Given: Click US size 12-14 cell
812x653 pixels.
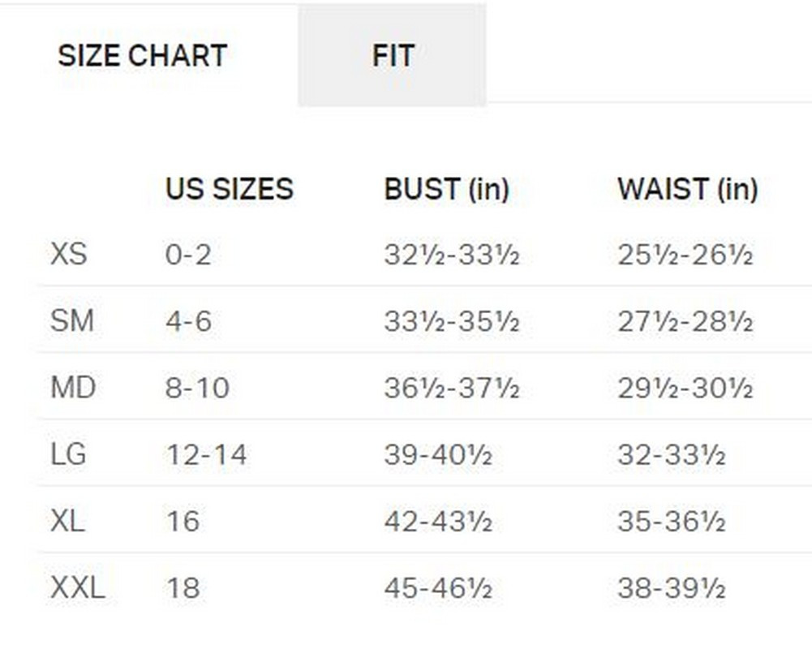Looking at the screenshot, I should [x=206, y=454].
